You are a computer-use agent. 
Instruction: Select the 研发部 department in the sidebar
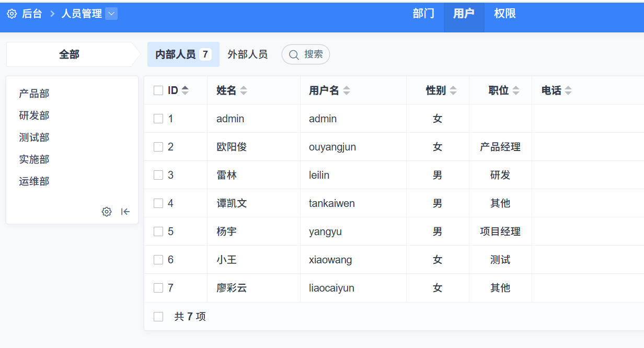34,115
